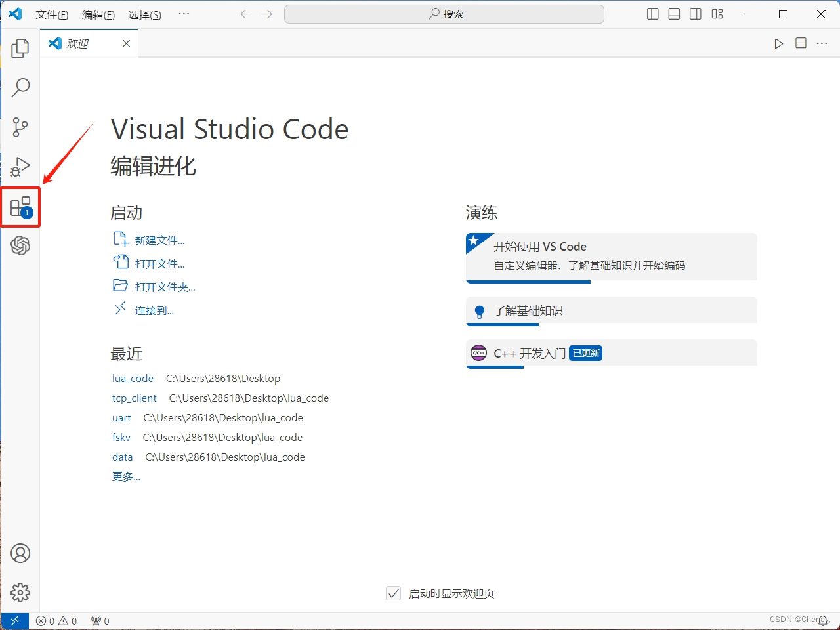840x630 pixels.
Task: Click the 已更新 badge on C++ walkthrough
Action: [586, 353]
